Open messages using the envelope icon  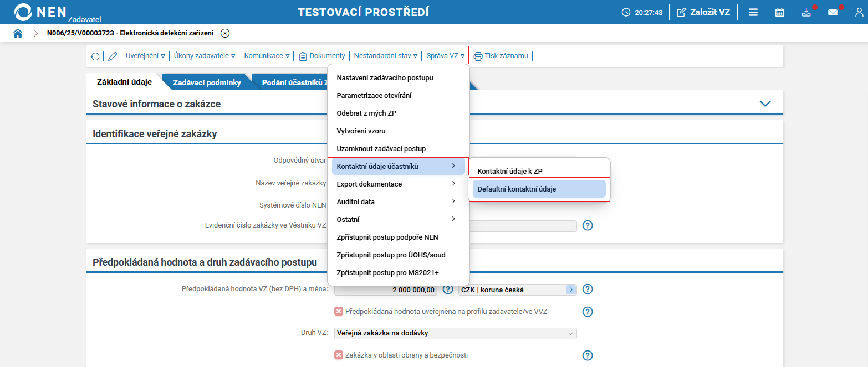tap(833, 11)
